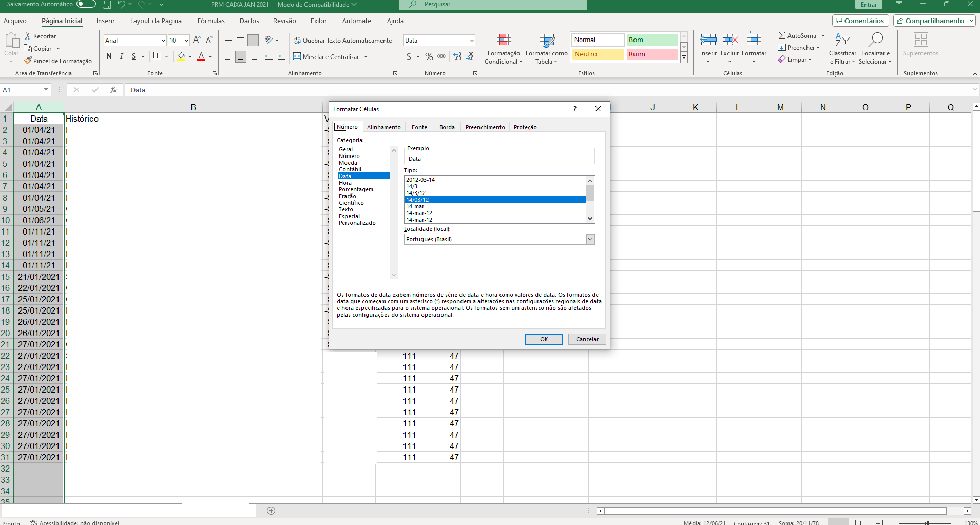Open Conditional Formatting icon
The height and width of the screenshot is (525, 980).
(x=504, y=40)
